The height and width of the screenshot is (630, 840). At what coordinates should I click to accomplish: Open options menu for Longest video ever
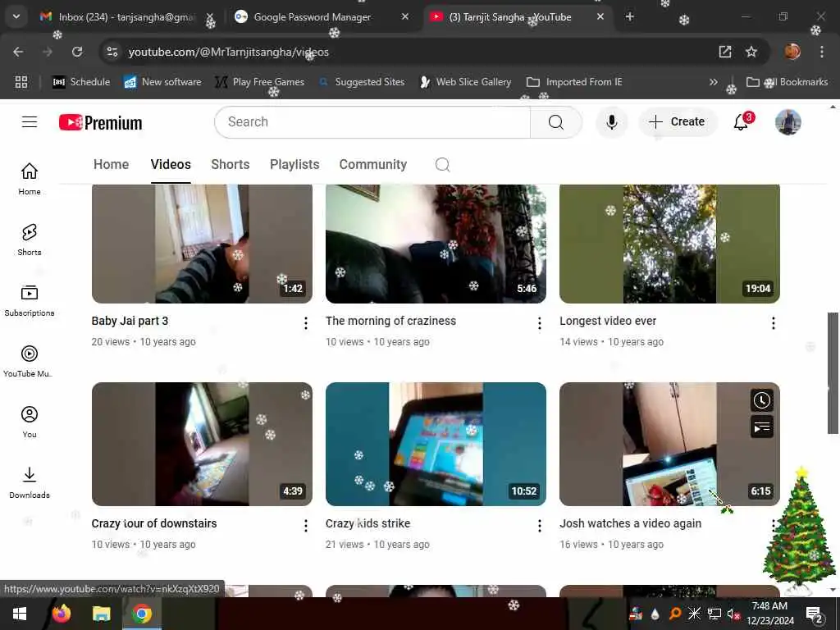click(773, 323)
